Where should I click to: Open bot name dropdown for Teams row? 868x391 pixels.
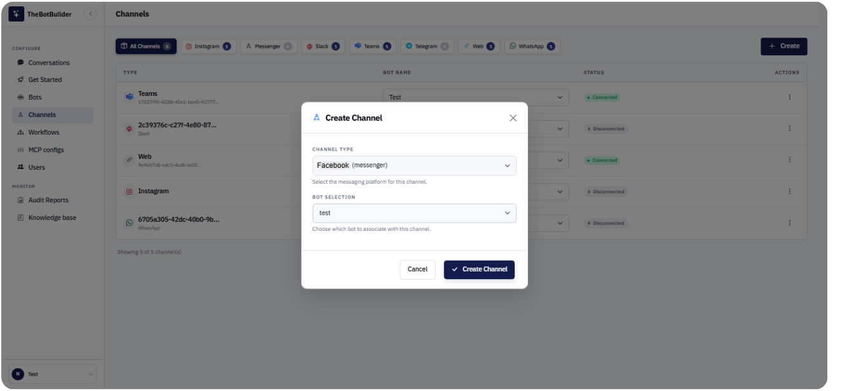[476, 97]
